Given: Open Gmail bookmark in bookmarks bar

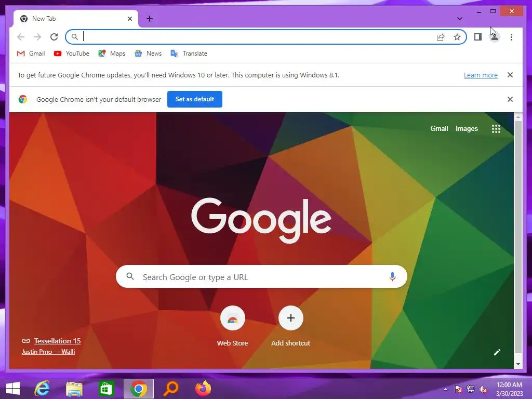Looking at the screenshot, I should click(31, 54).
